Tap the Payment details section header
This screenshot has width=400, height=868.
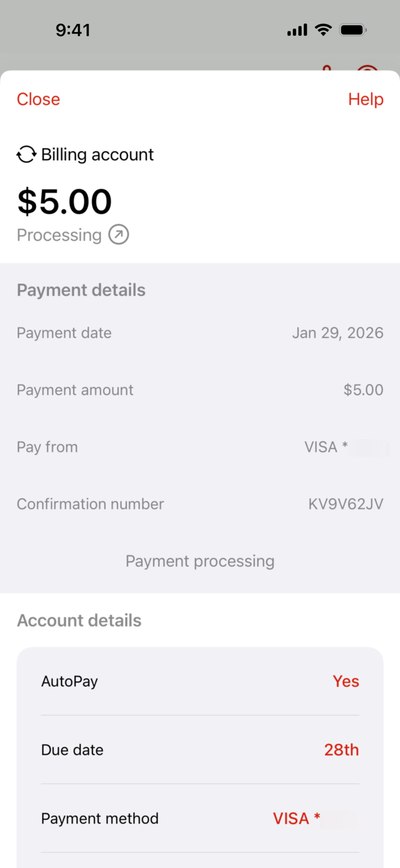[x=81, y=290]
